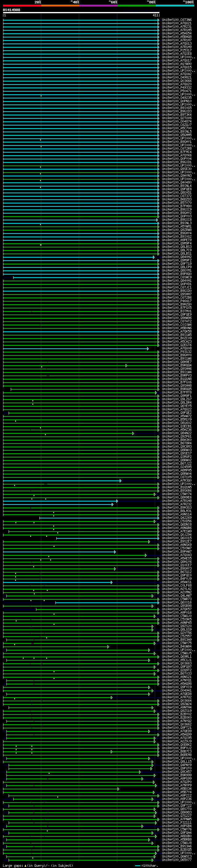Click the UniRef100_Q0PN10 label

pos(177,101)
